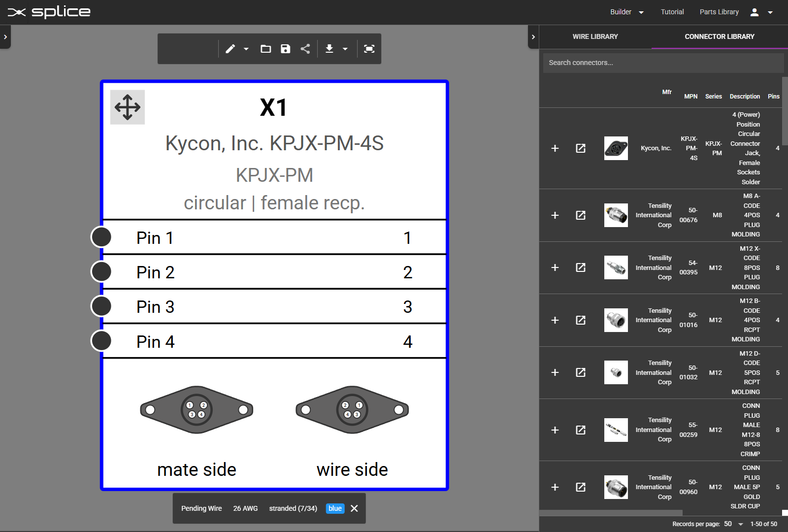Viewport: 788px width, 532px height.
Task: Open external link for Tensility 50-00676
Action: pyautogui.click(x=581, y=215)
